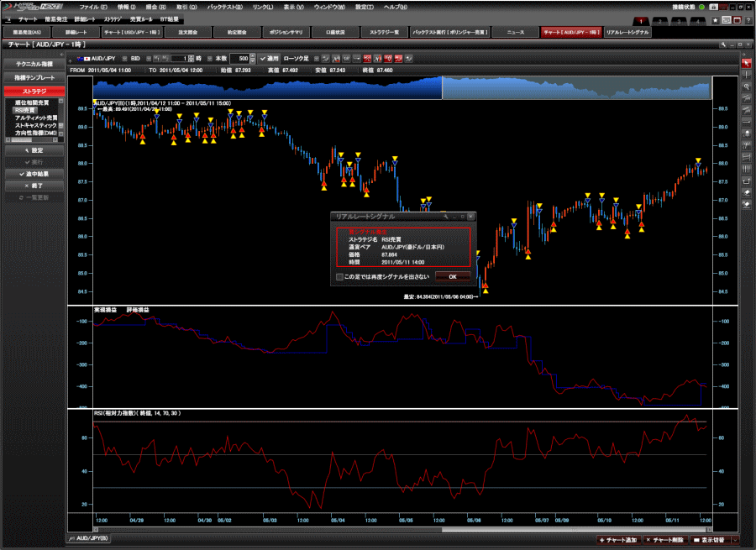Viewport: 756px width, 550px height.
Task: Click the strategy list horizontal scrollbar
Action: coord(32,139)
